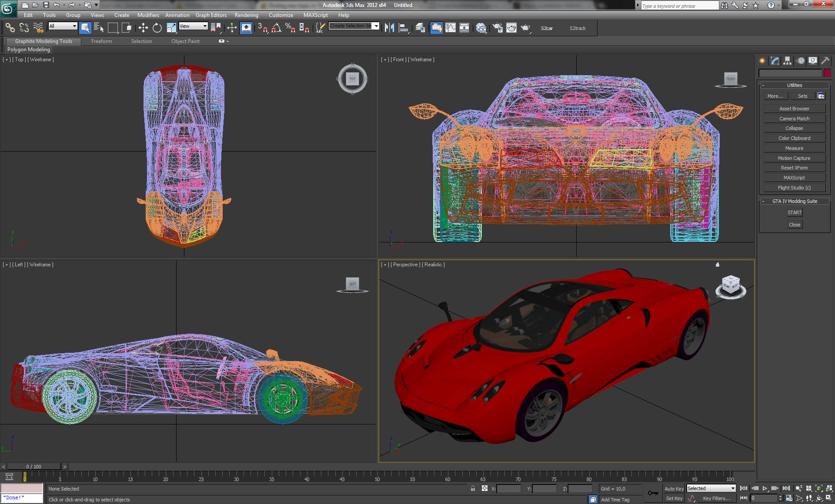Click the Set Key keyframe toggle

click(x=675, y=498)
